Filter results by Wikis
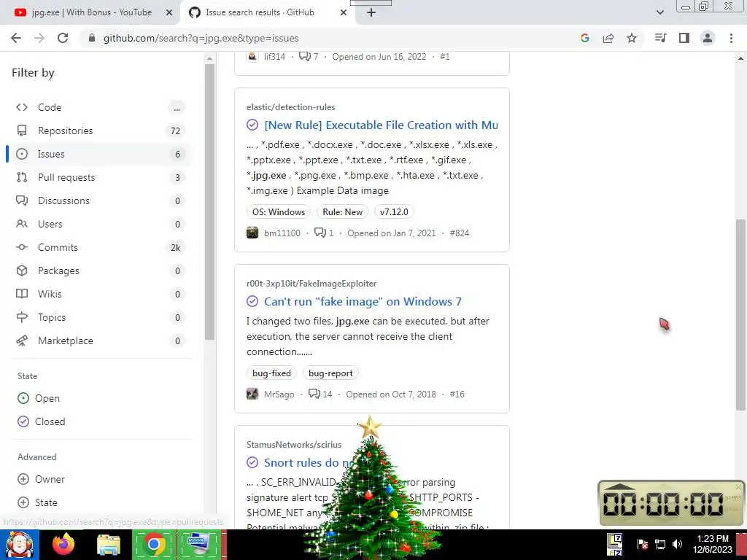This screenshot has width=747, height=560. pos(99,294)
